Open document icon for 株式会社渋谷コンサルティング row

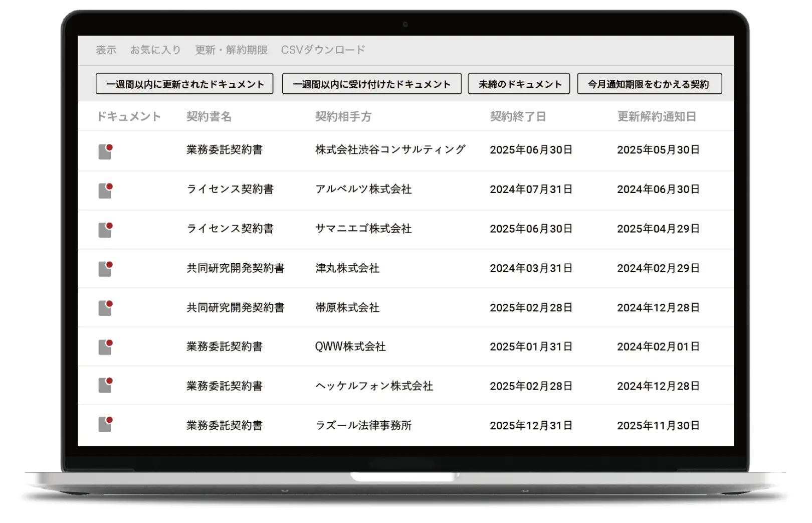pyautogui.click(x=105, y=151)
